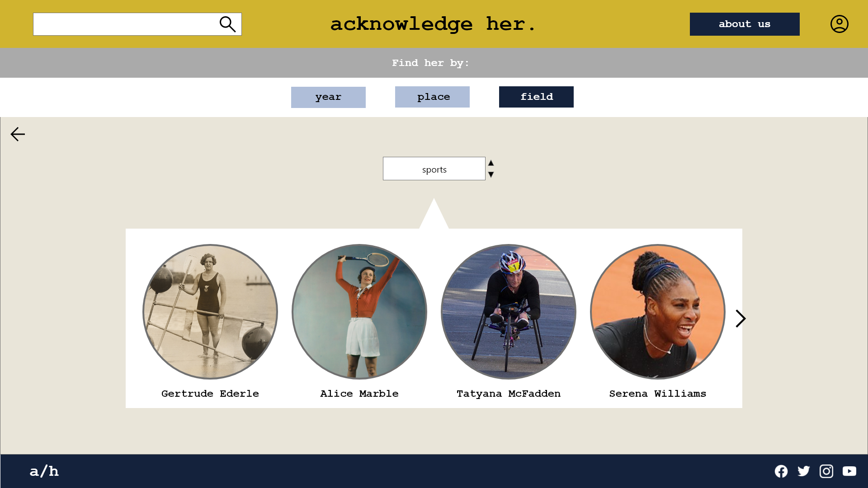This screenshot has width=868, height=488.
Task: Switch to the year filter tab
Action: (x=328, y=97)
